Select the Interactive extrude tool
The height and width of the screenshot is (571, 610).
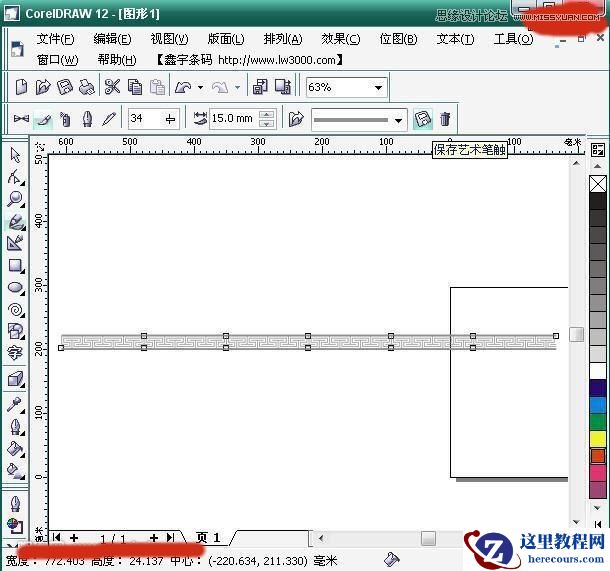point(16,378)
